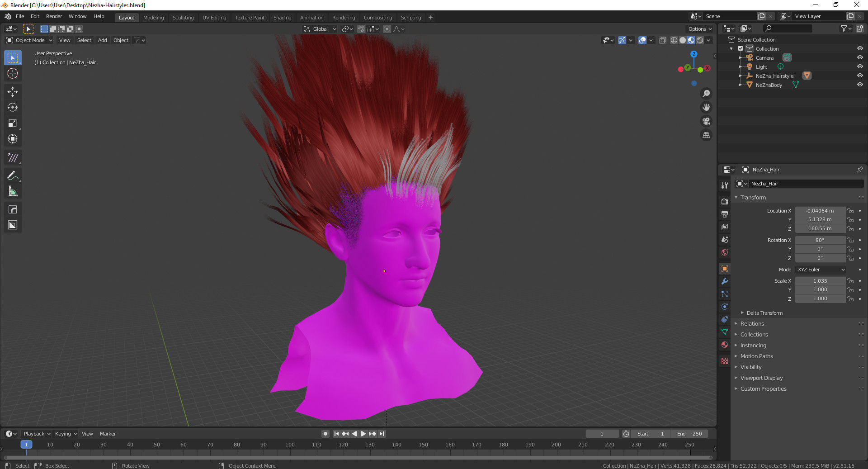
Task: Switch to rendered viewport shading
Action: tap(700, 40)
